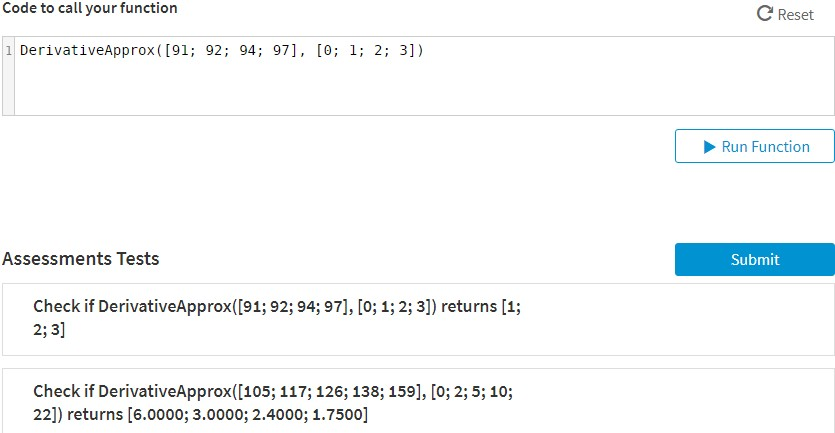Screen dimensions: 835x433
Task: Select the first assessment test row
Action: tap(418, 319)
